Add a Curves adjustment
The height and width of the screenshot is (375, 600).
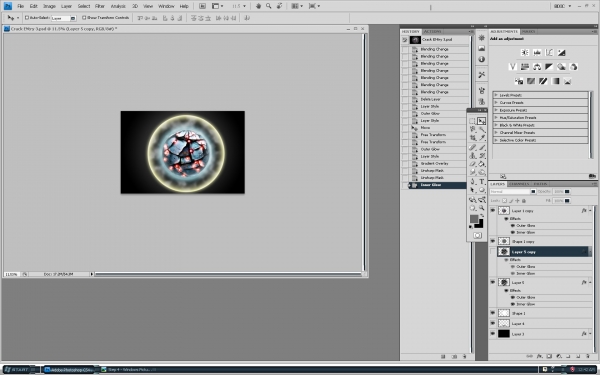pyautogui.click(x=549, y=53)
